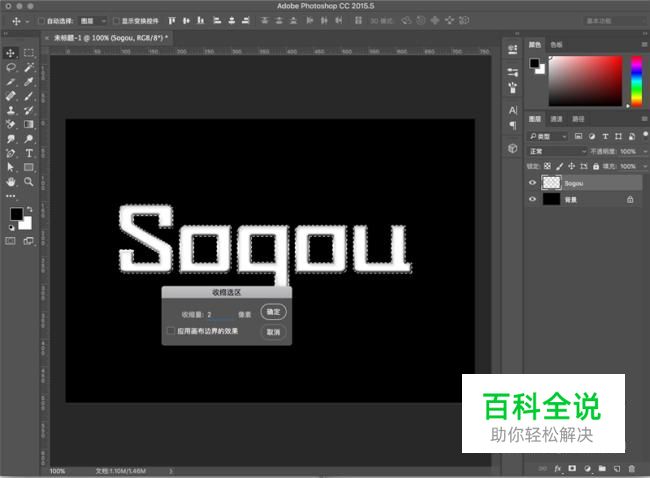Image resolution: width=650 pixels, height=478 pixels.
Task: Click the 收缩量 value input field
Action: [x=220, y=315]
